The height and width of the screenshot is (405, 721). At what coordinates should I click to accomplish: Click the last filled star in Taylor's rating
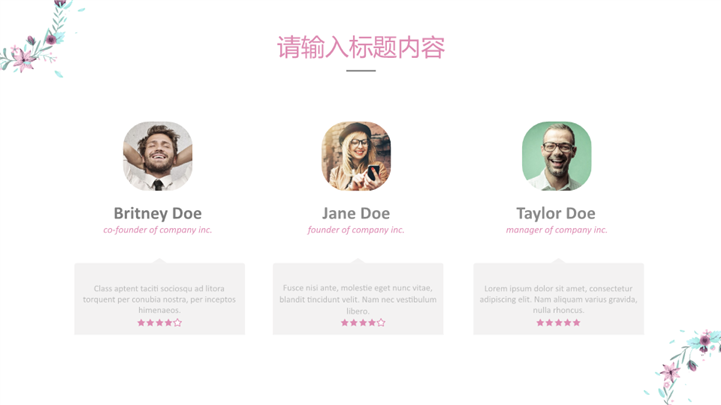tap(576, 323)
